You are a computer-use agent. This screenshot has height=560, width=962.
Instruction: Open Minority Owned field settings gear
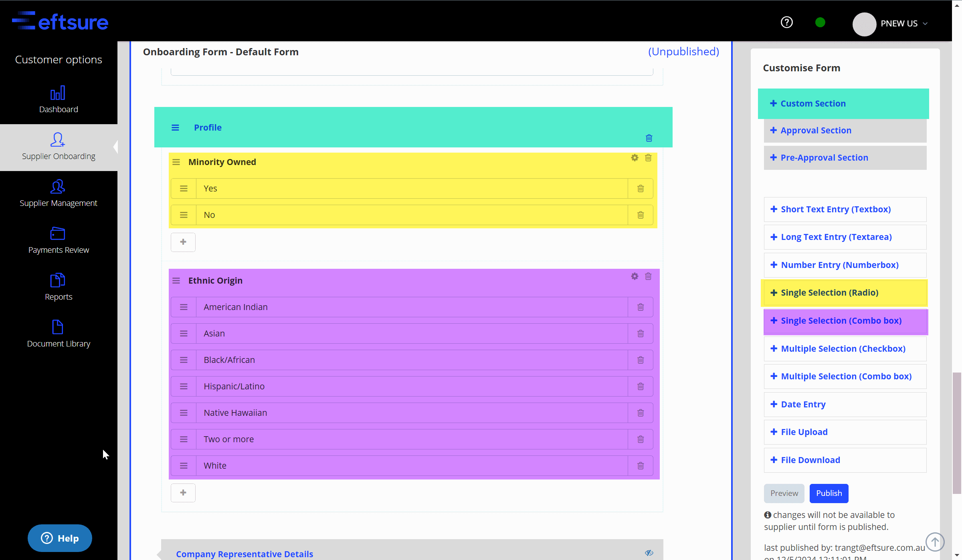635,157
